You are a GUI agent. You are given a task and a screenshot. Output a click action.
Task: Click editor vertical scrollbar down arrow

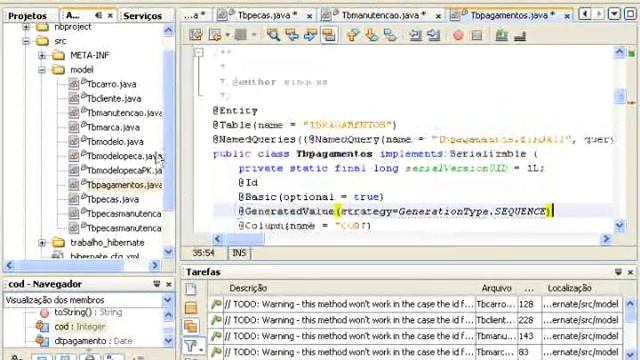click(x=620, y=225)
